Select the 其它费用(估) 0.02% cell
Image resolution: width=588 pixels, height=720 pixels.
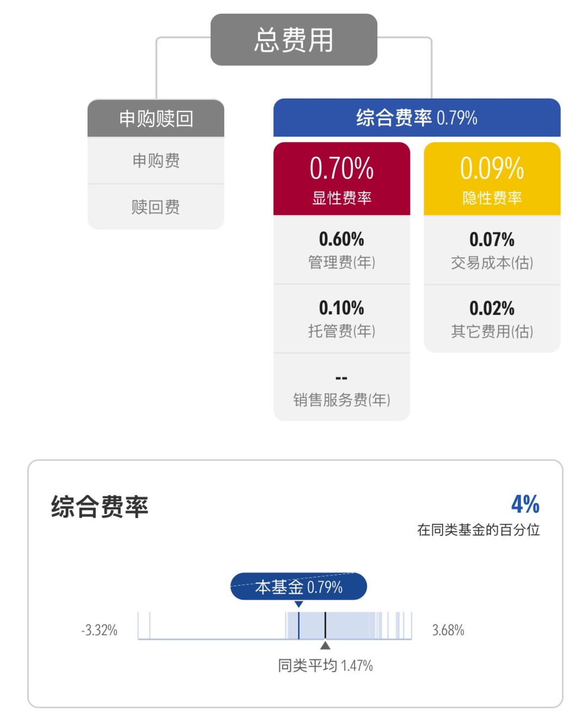492,319
